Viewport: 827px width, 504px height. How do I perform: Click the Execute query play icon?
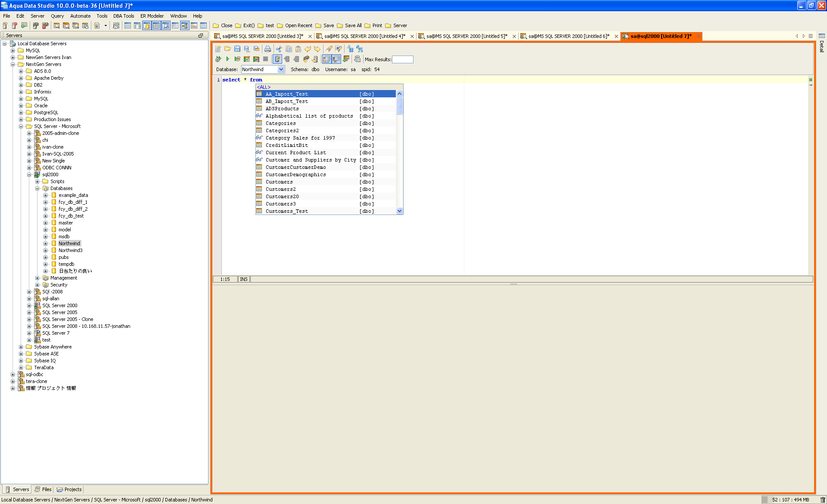(227, 59)
